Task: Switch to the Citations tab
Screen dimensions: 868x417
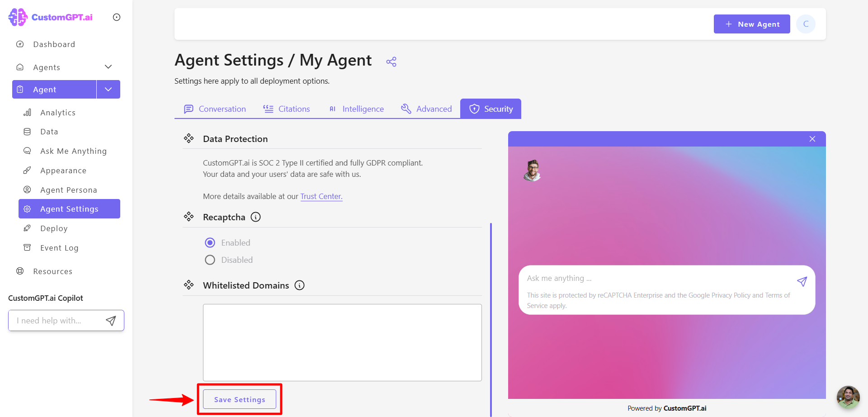Action: [x=287, y=109]
